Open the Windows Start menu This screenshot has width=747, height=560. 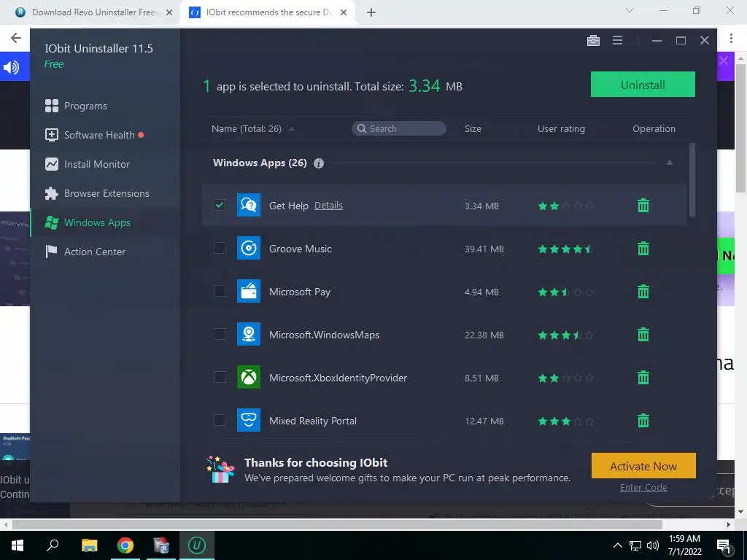(18, 545)
